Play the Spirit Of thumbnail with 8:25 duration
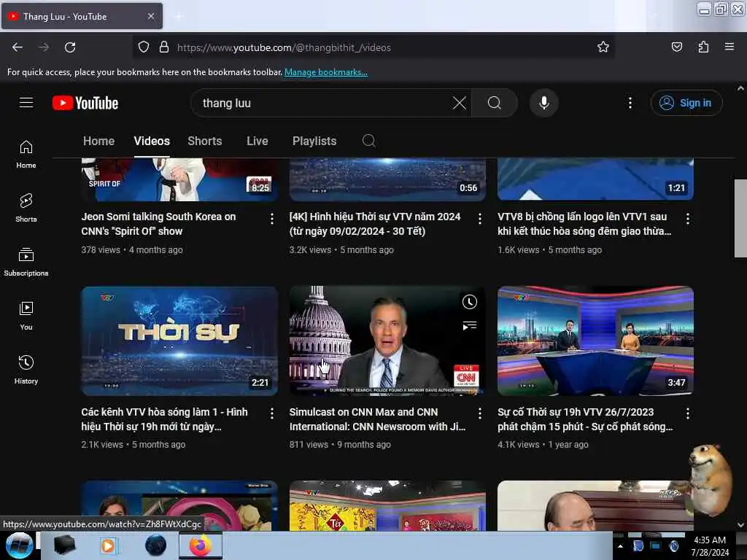This screenshot has width=747, height=560. coord(179,179)
